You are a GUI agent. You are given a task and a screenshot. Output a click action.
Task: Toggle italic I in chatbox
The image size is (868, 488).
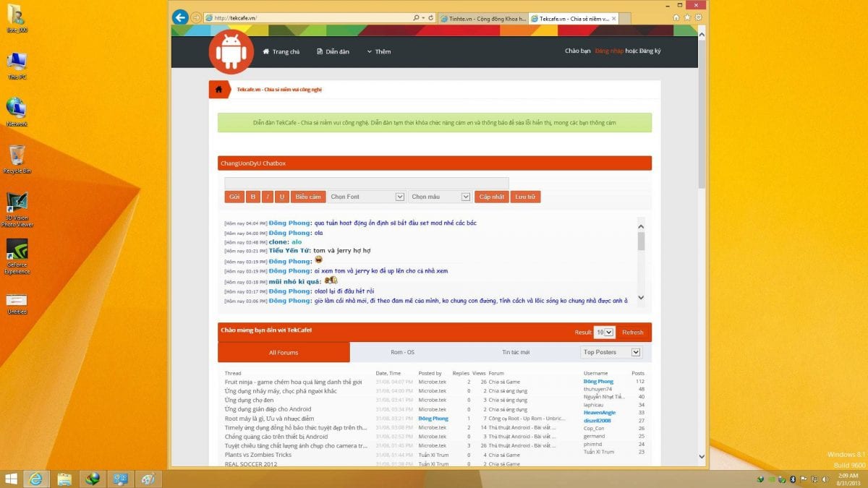[x=268, y=197]
